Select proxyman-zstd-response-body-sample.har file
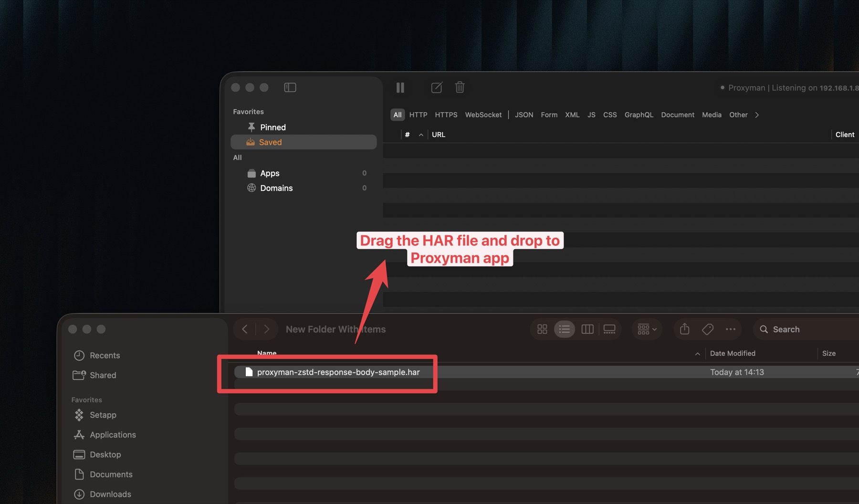Viewport: 859px width, 504px height. click(x=338, y=372)
